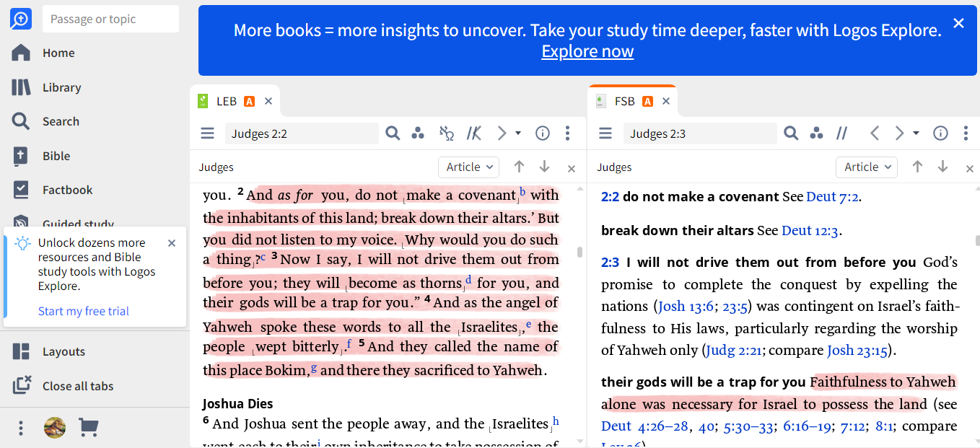Follow the Josh 13:6 reference link
Screen dimensions: 980x448
point(685,306)
